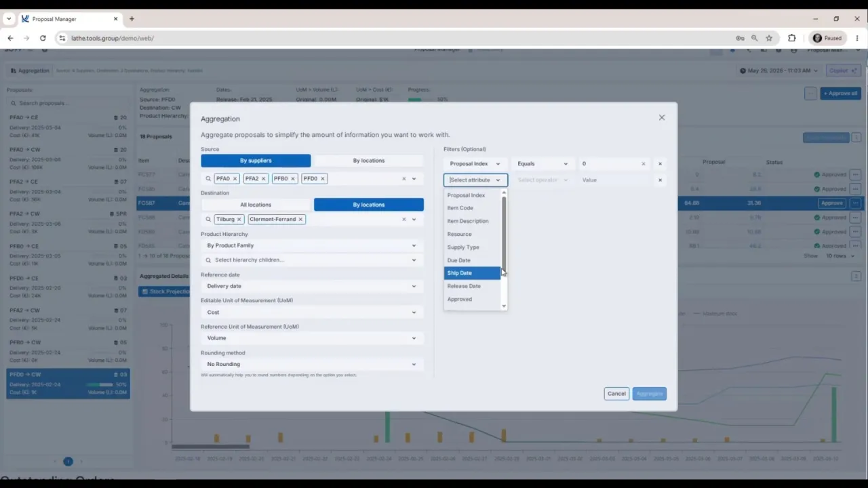This screenshot has height=488, width=868.
Task: Clear the filter value 0
Action: (x=644, y=164)
